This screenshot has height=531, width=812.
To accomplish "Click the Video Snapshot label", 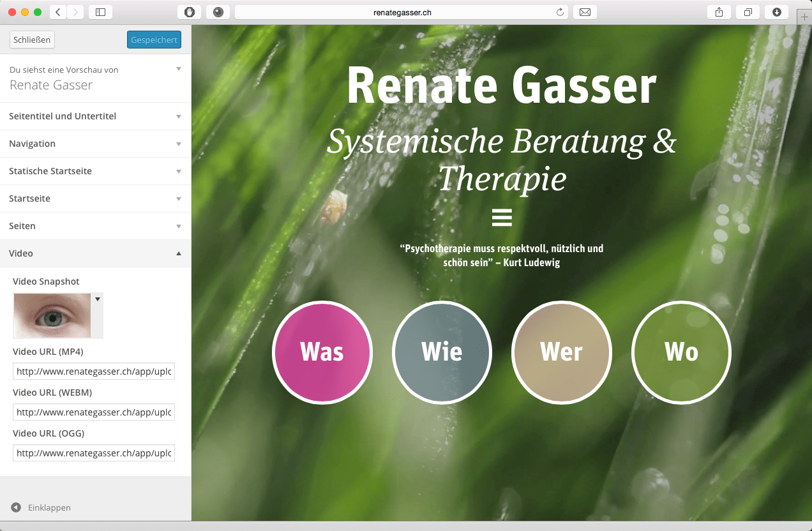I will click(x=46, y=281).
